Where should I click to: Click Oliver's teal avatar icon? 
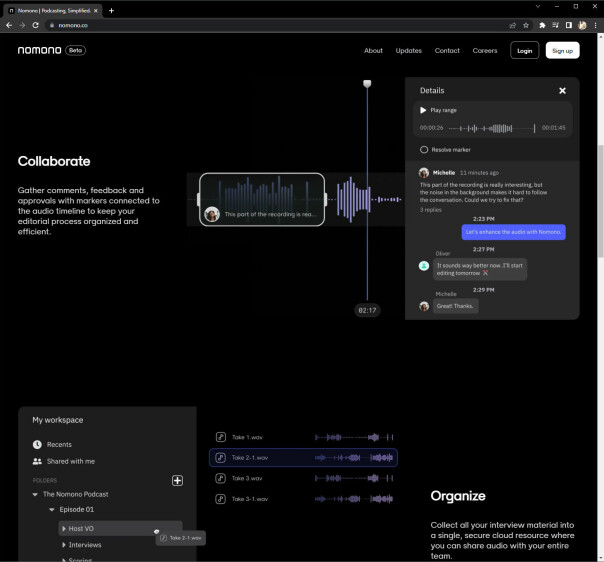(424, 266)
